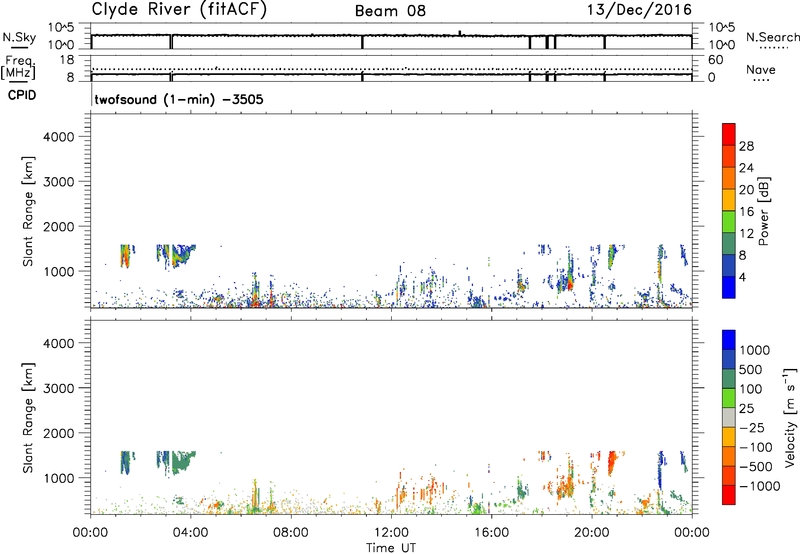Click velocity colorbar tick '-100'
The width and height of the screenshot is (800, 554).
point(755,447)
